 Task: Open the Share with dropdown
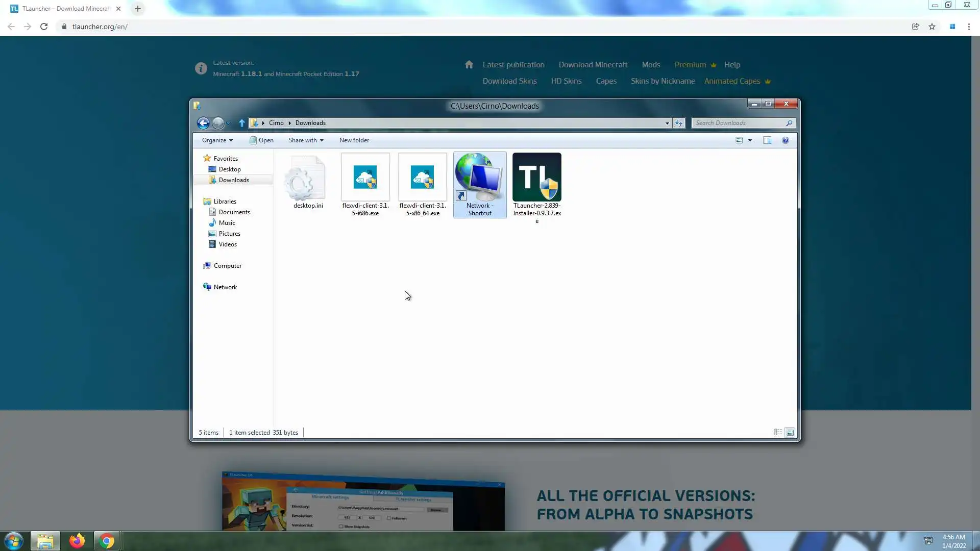[306, 140]
